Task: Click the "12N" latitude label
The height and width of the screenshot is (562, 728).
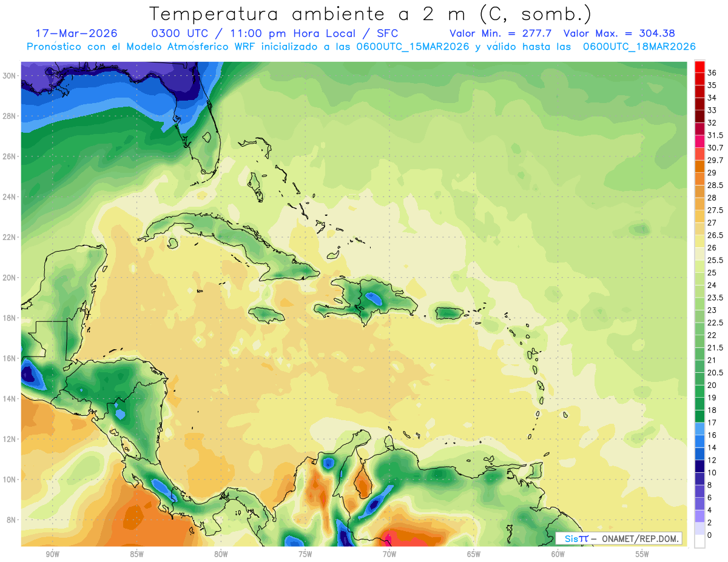Action: click(x=9, y=439)
